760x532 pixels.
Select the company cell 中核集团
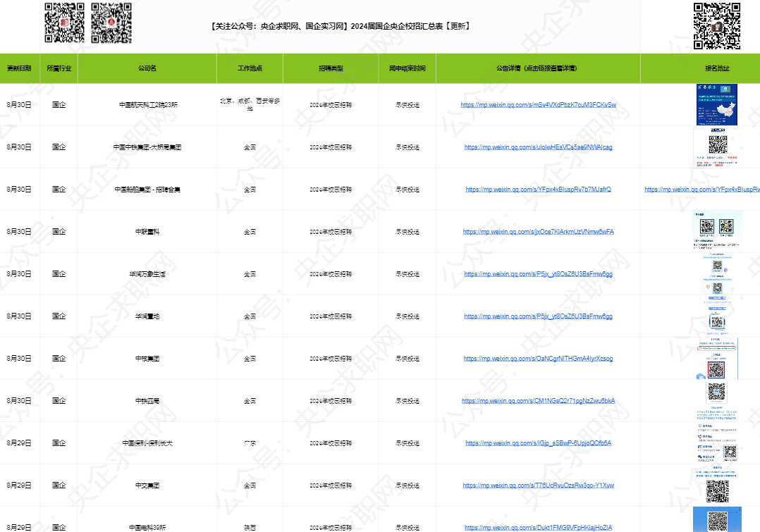tap(147, 359)
